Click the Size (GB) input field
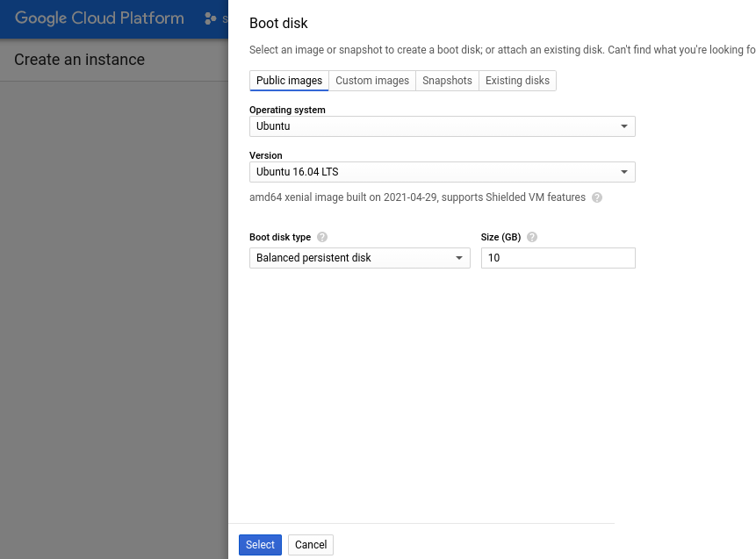This screenshot has height=559, width=756. coord(558,258)
